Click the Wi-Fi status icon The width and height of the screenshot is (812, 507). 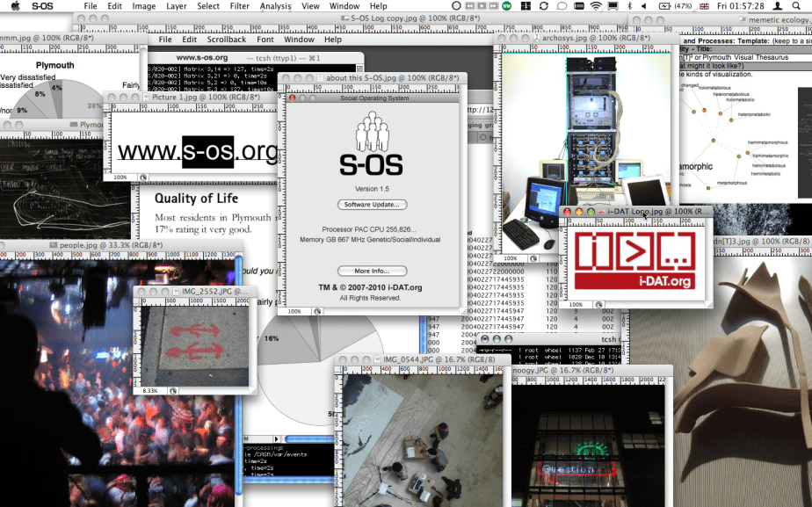597,6
